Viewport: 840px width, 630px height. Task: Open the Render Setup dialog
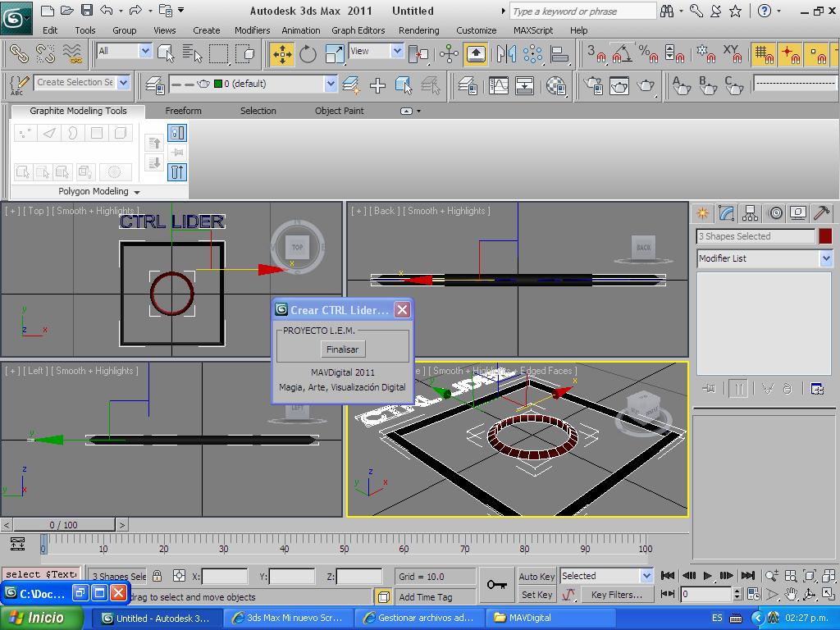(x=593, y=85)
